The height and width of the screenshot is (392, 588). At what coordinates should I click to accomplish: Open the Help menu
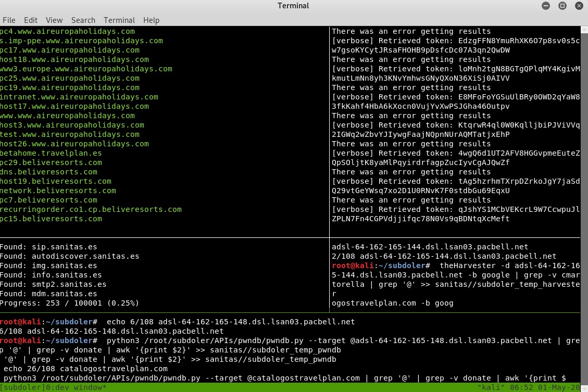coord(151,20)
